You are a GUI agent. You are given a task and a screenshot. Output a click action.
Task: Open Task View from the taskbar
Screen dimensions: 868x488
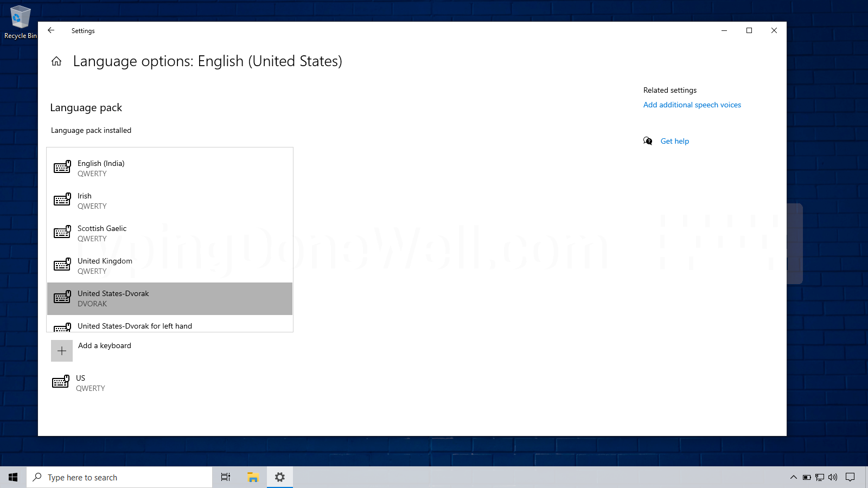click(225, 477)
